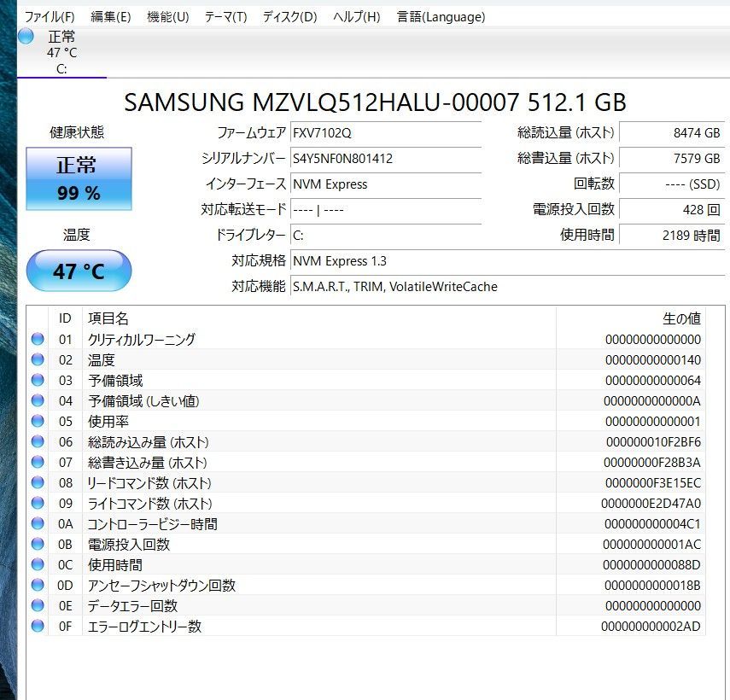This screenshot has height=700, width=730.
Task: Open the 機能(U) menu
Action: (x=168, y=17)
